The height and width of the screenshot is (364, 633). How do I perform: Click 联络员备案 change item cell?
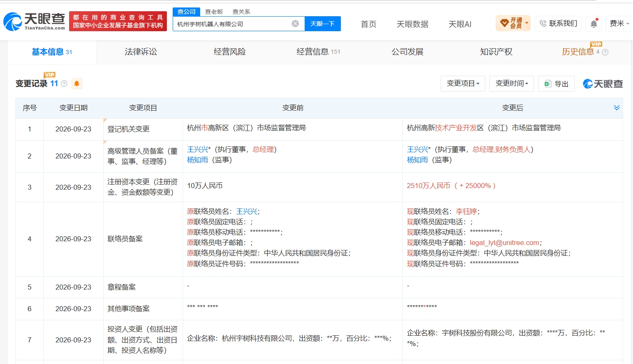125,239
